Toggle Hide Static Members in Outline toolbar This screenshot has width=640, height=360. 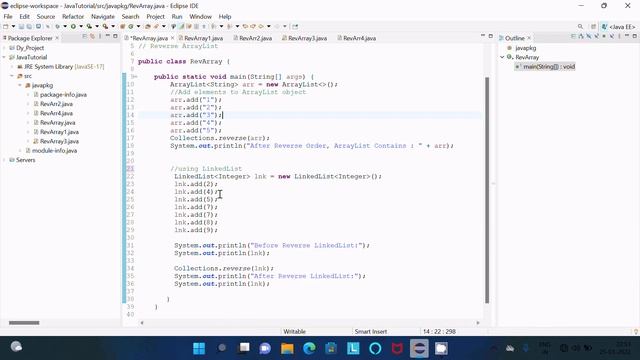[596, 36]
